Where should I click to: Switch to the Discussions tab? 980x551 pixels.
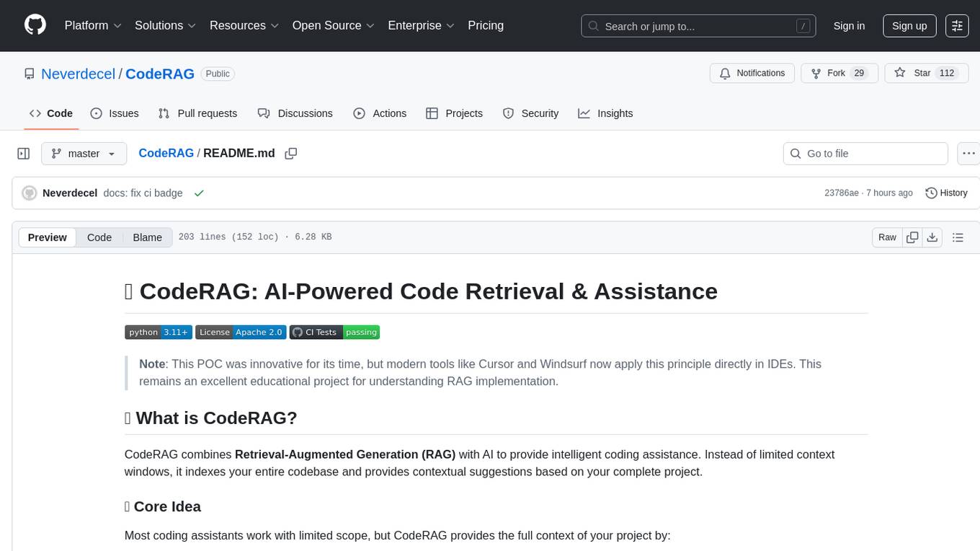295,113
